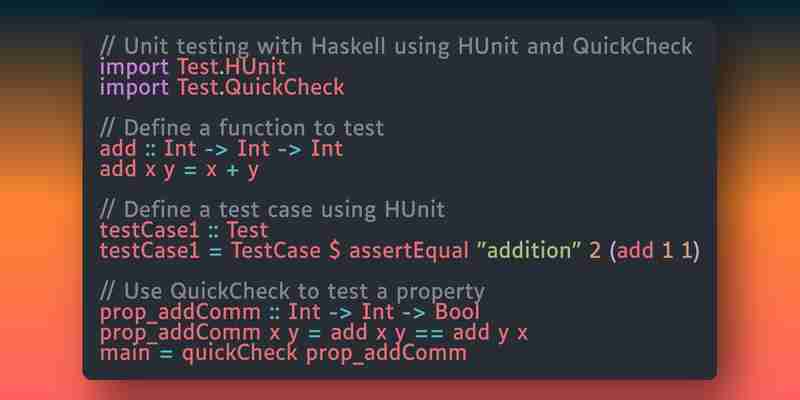Click 'testCase1' in the ':: Test' line
The width and height of the screenshot is (800, 400).
(x=149, y=230)
